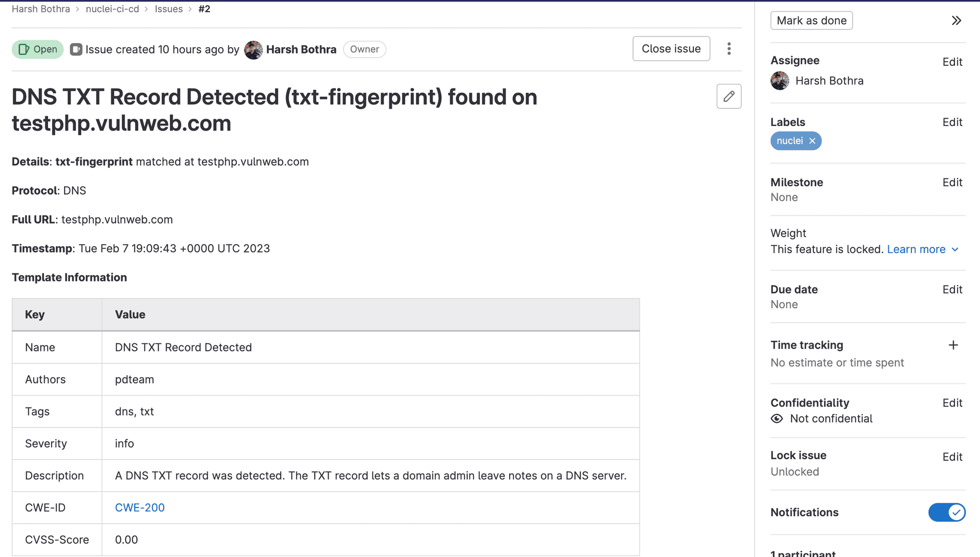Edit the Labels section
The height and width of the screenshot is (557, 980).
[952, 122]
